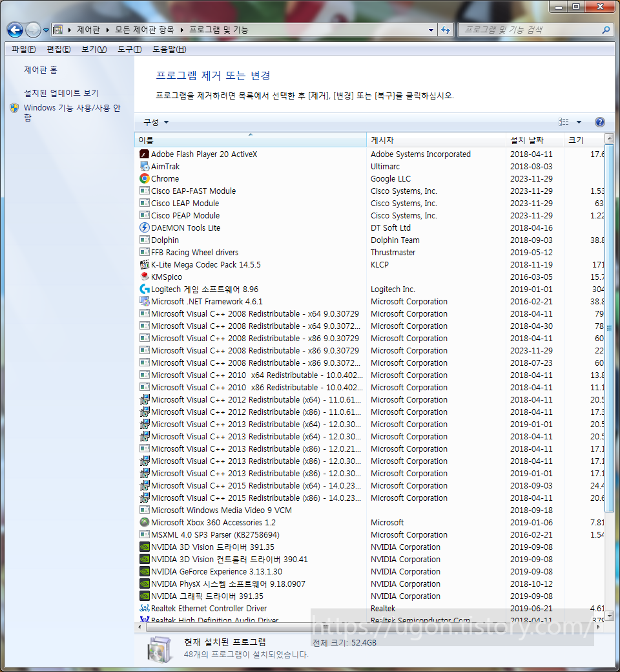Click the DAEMON Tools Lite icon

[x=145, y=227]
